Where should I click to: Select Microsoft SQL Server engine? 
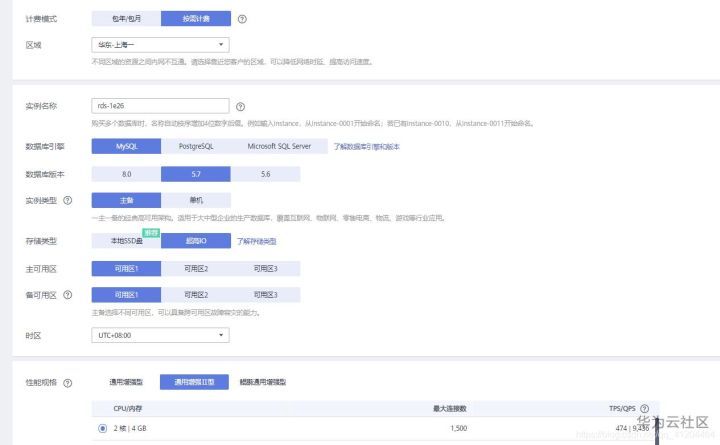[279, 146]
